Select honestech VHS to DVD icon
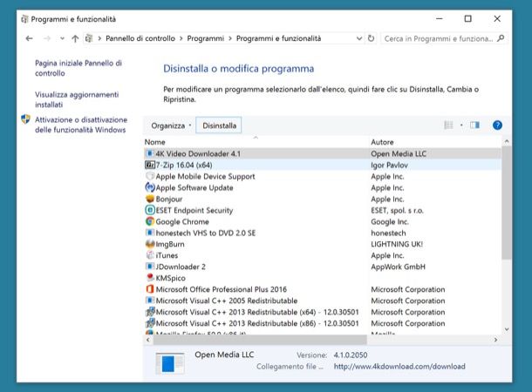The width and height of the screenshot is (532, 392). click(150, 233)
